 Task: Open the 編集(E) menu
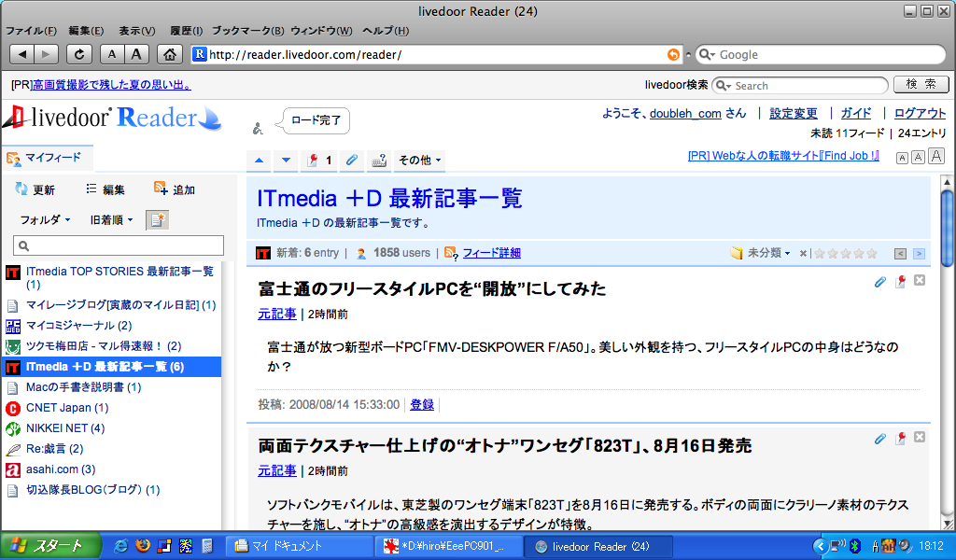pos(86,31)
